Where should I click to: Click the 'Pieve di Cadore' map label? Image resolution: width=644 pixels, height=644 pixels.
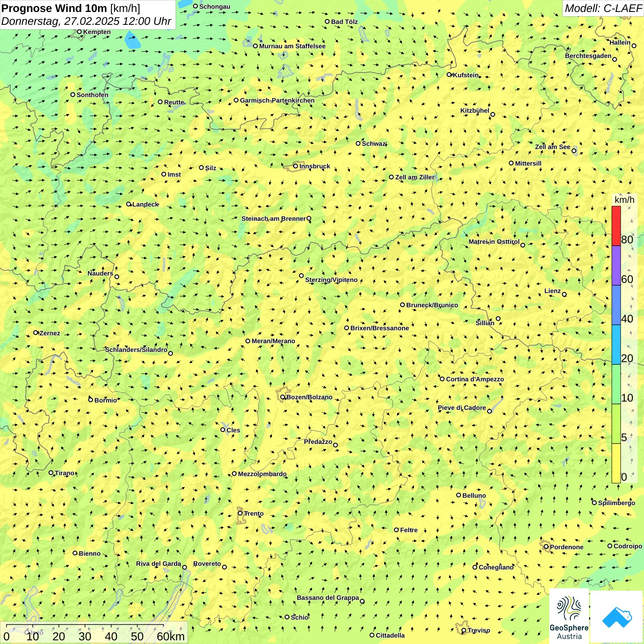point(462,408)
